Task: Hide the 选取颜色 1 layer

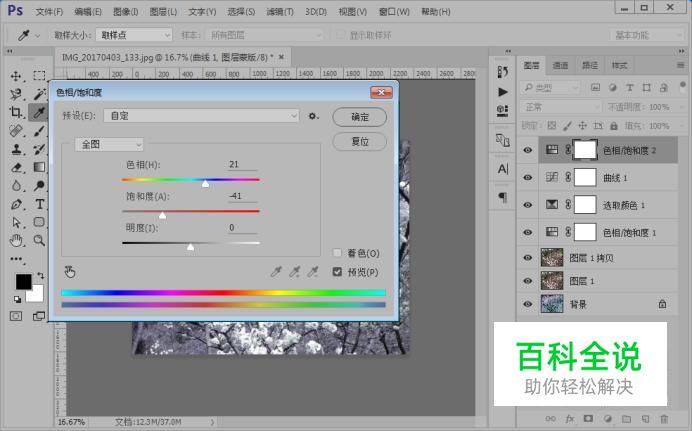Action: [527, 205]
